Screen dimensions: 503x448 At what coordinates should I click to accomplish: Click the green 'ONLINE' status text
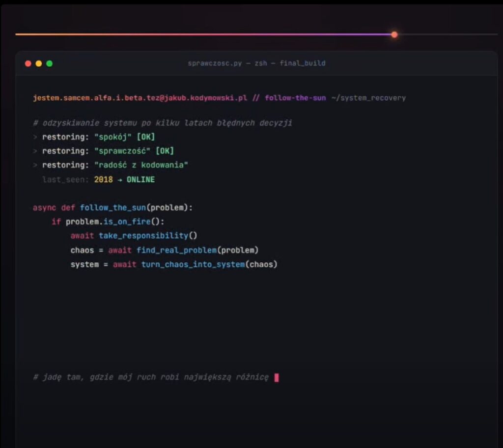(x=140, y=179)
